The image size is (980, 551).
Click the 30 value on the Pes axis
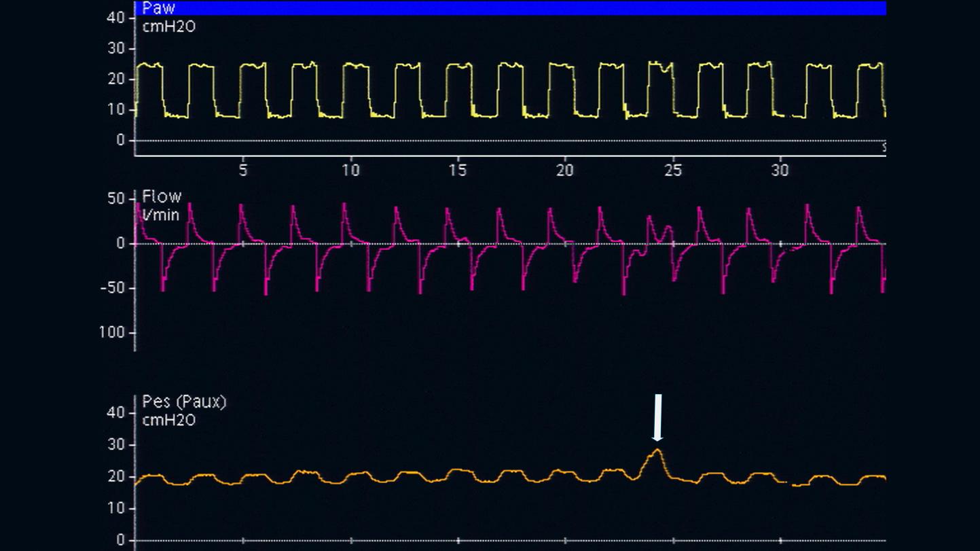pos(115,445)
